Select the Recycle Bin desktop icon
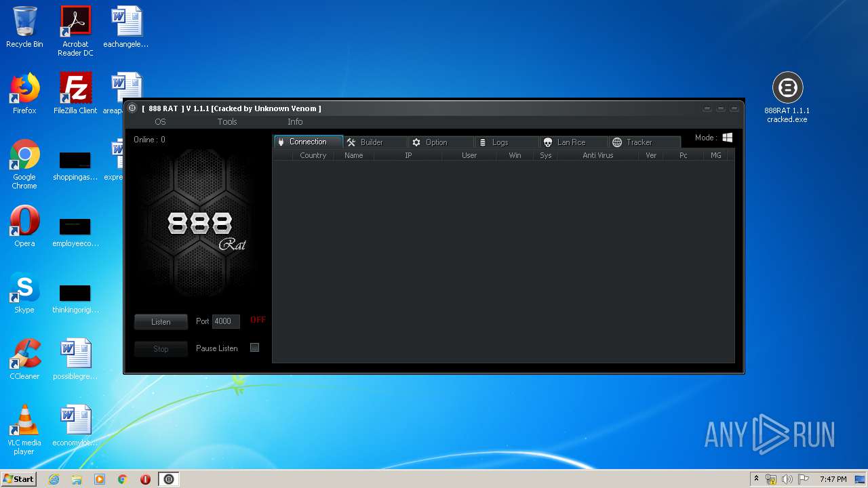868x488 pixels. [24, 27]
